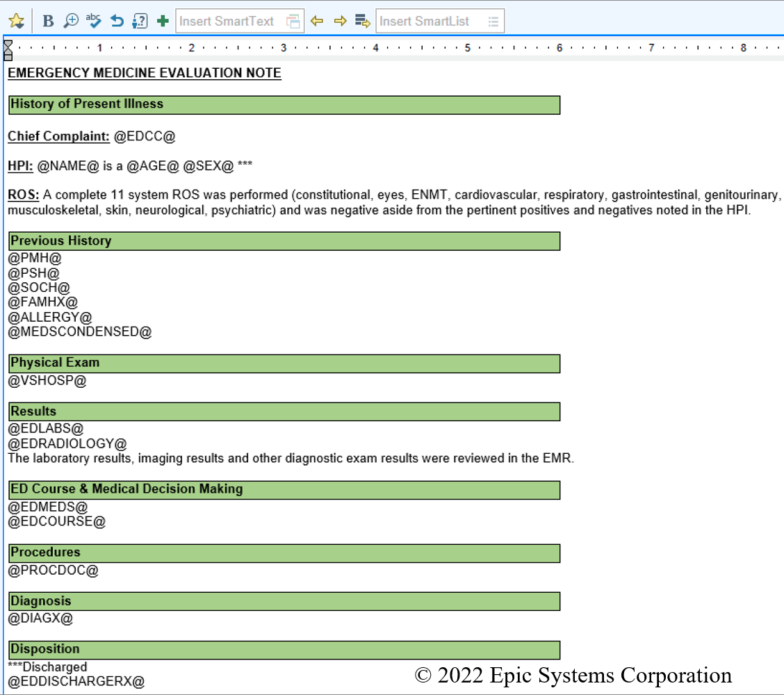This screenshot has width=784, height=695.
Task: Click the @MEDSCONDENSED@ SmartLink
Action: pyautogui.click(x=79, y=332)
